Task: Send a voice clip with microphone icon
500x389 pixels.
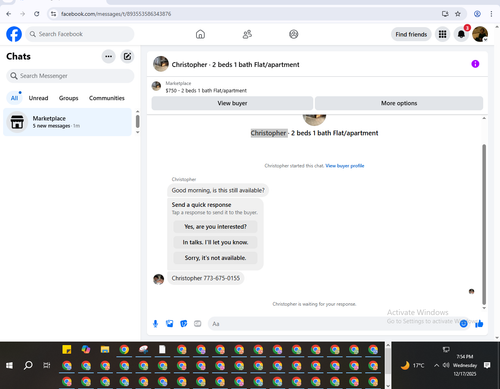Action: 155,324
